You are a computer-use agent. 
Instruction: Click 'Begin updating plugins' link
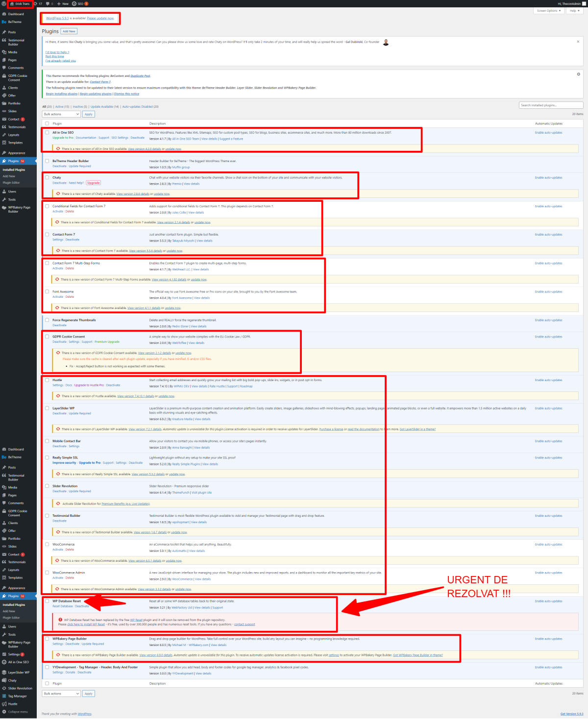(96, 94)
